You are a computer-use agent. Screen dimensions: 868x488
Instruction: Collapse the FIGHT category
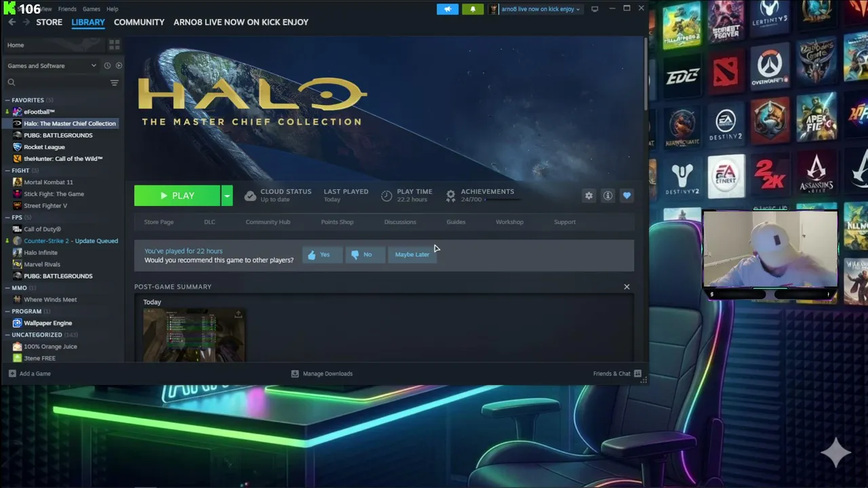click(x=7, y=171)
